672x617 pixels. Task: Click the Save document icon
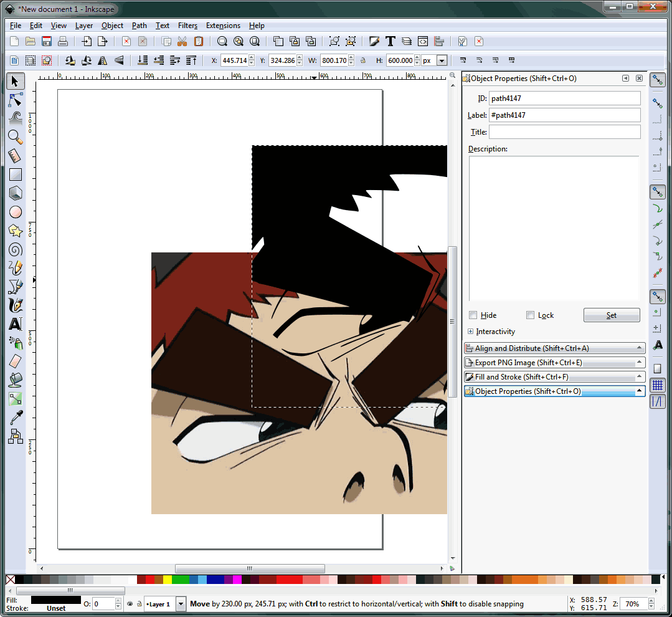point(46,41)
